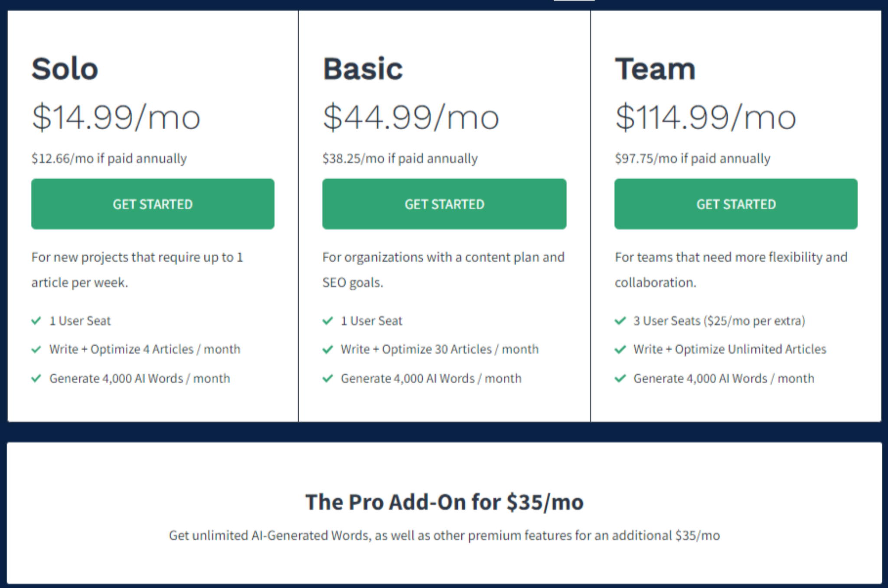888x588 pixels.
Task: Click $97.75/mo if paid annually text
Action: 692,159
